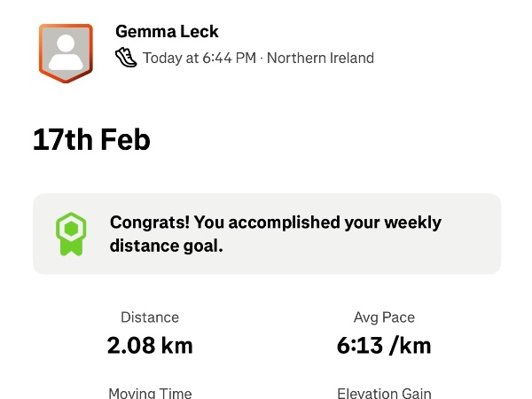The width and height of the screenshot is (532, 399).
Task: Click the Distance stat label
Action: pyautogui.click(x=150, y=317)
